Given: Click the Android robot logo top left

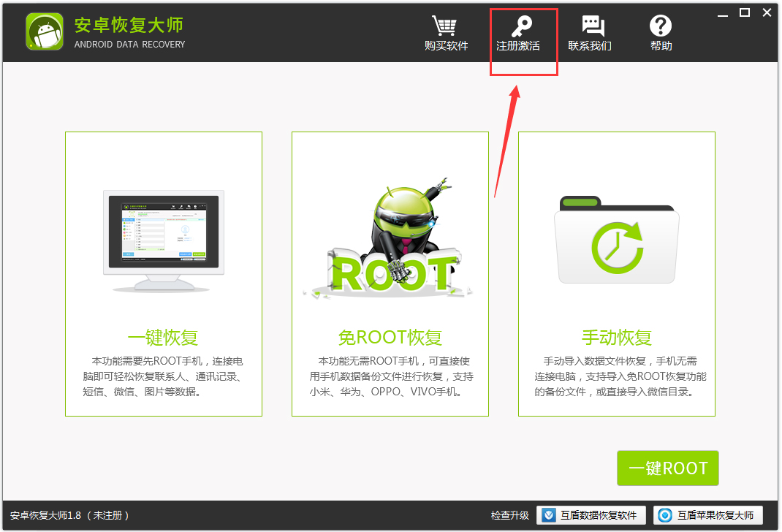Looking at the screenshot, I should (44, 31).
